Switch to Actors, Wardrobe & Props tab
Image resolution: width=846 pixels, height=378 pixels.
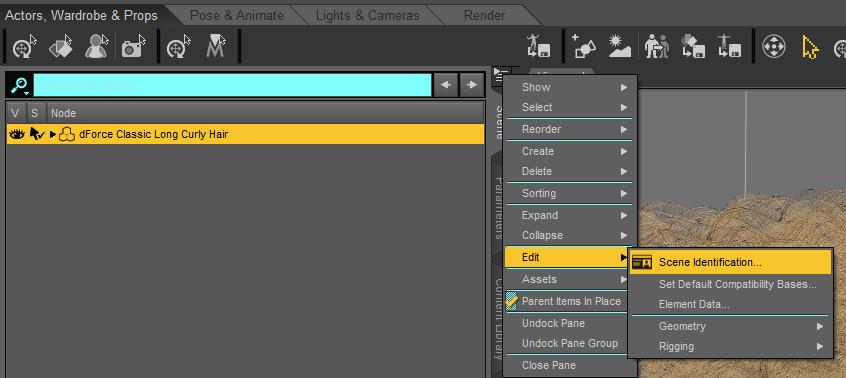(81, 15)
